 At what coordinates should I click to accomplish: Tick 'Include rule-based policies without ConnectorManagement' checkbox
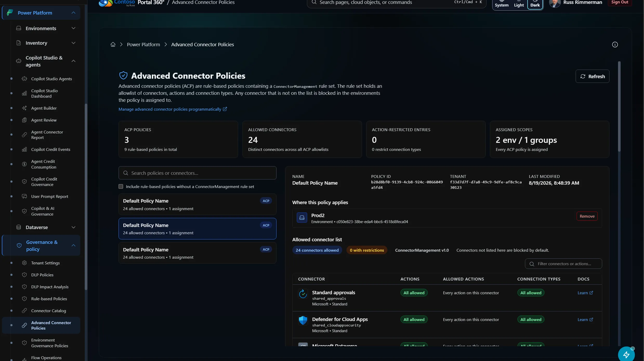121,186
